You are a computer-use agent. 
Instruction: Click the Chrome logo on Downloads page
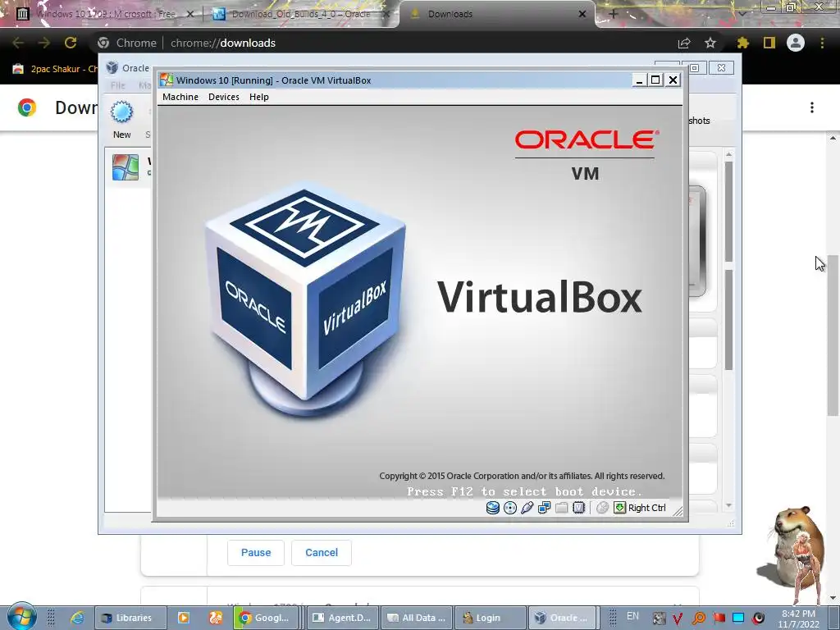[27, 107]
